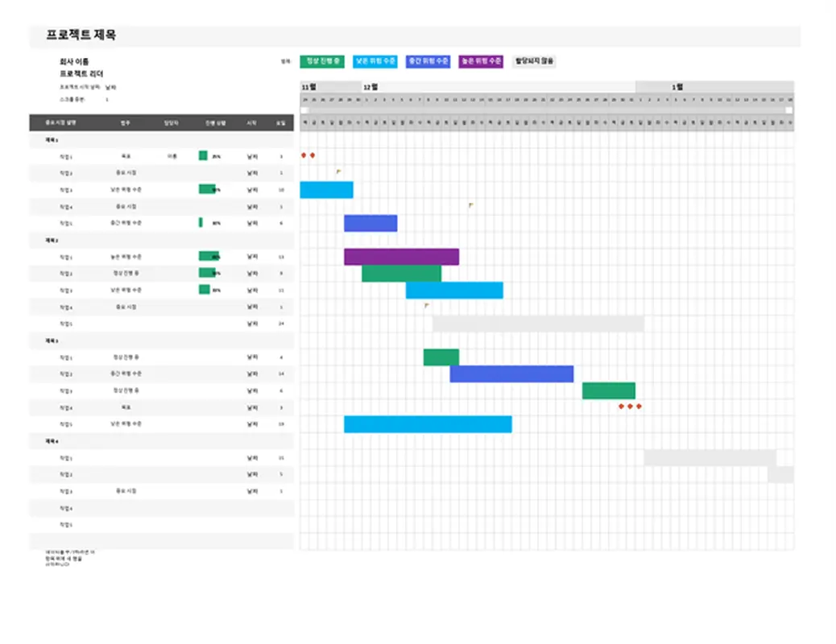Select gray Gantt bar in 제목 4 작업 2 row

(x=780, y=474)
